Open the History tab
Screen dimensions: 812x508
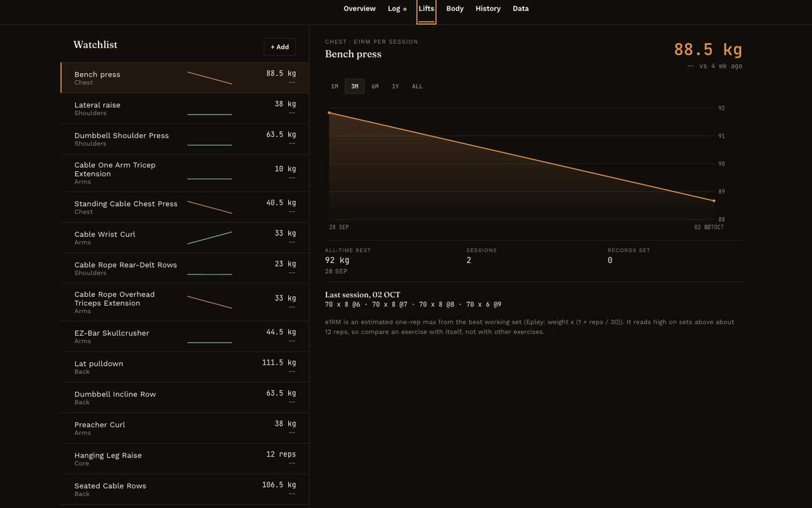[x=488, y=9]
